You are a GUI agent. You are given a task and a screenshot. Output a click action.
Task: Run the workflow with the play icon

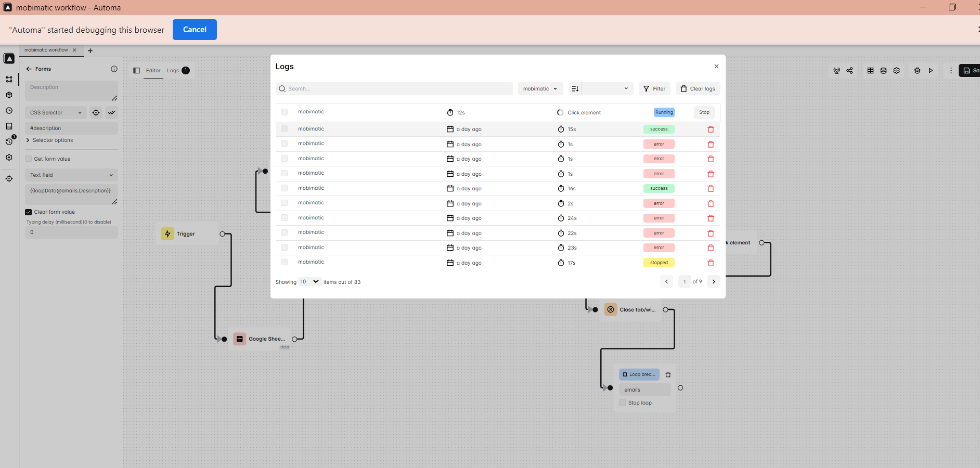931,71
